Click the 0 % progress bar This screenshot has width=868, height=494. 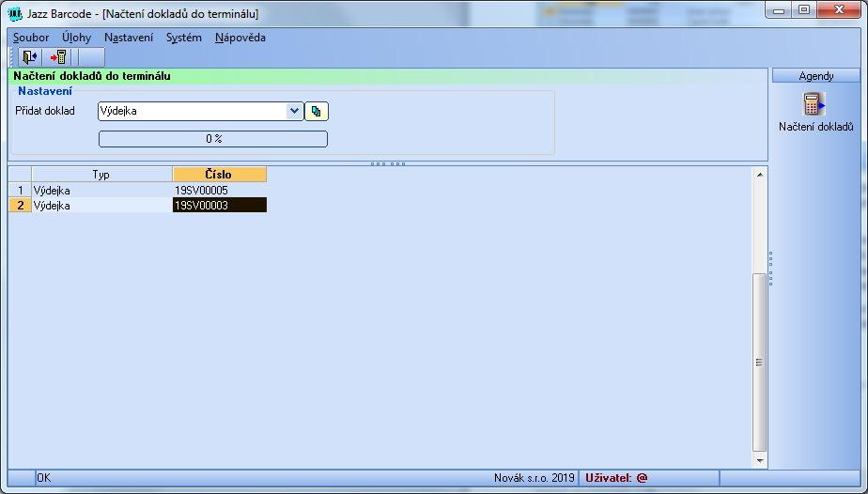[x=213, y=139]
